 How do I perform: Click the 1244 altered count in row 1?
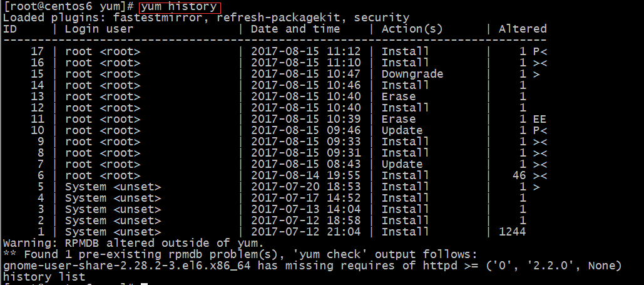pos(512,232)
